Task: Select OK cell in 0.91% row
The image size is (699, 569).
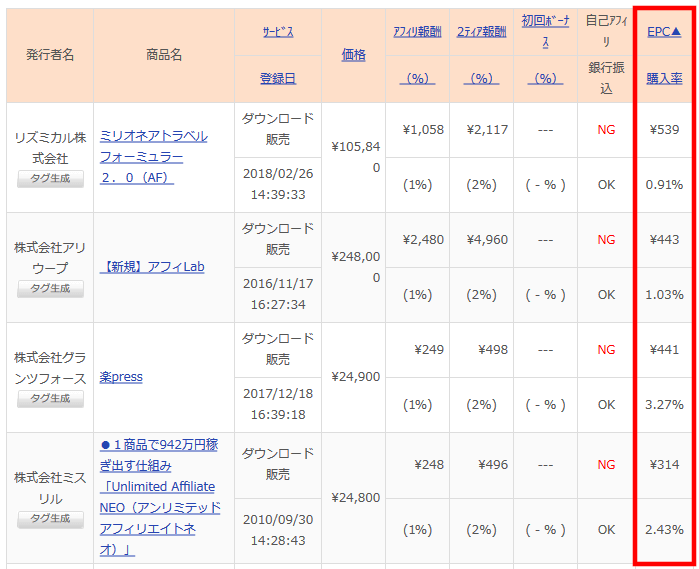Action: 606,185
